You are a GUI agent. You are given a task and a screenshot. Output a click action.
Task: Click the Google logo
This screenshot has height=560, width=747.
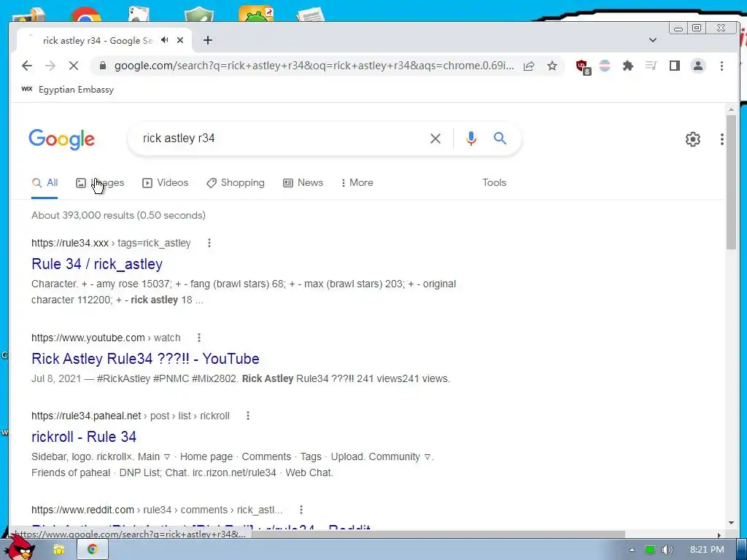61,139
